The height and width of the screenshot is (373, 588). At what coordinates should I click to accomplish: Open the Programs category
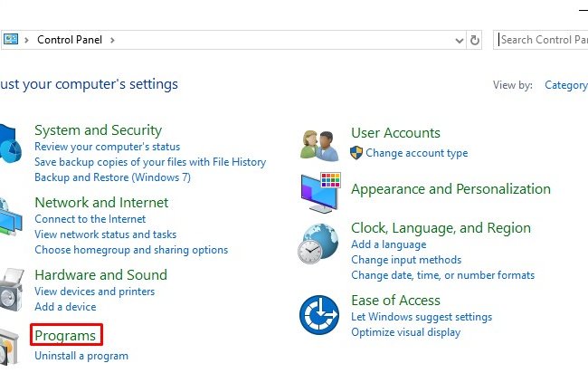click(x=65, y=336)
